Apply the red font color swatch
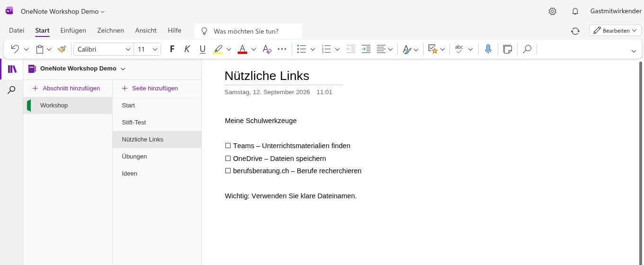Image resolution: width=644 pixels, height=265 pixels. pos(242,49)
